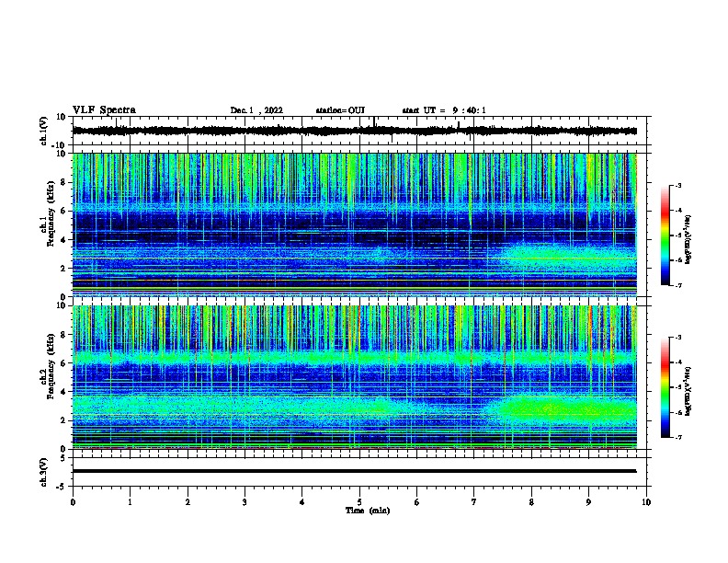The height and width of the screenshot is (563, 728).
Task: Click time axis tick label "8"
Action: pyautogui.click(x=531, y=502)
